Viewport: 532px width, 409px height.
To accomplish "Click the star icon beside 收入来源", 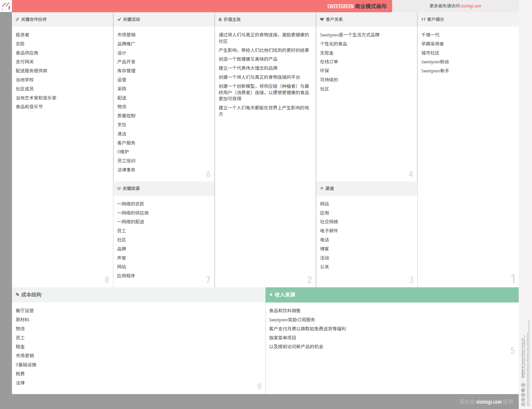I will pos(271,295).
